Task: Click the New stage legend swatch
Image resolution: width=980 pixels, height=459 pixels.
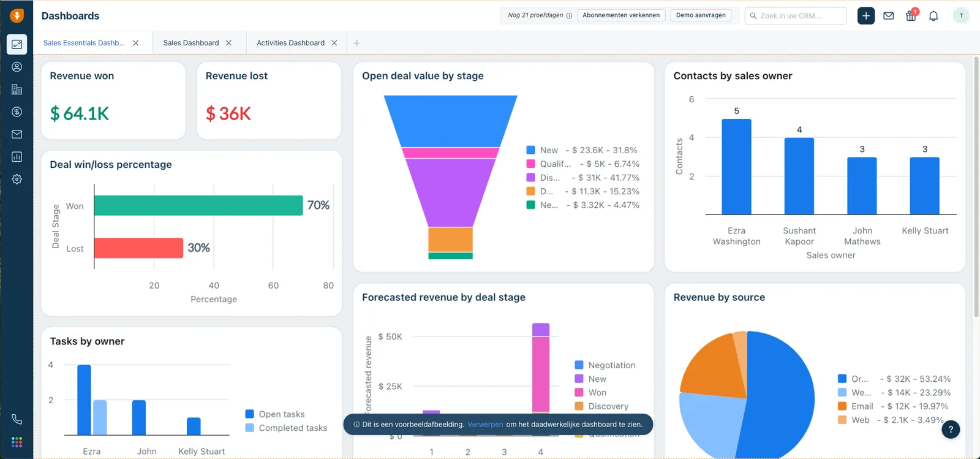Action: click(x=531, y=150)
